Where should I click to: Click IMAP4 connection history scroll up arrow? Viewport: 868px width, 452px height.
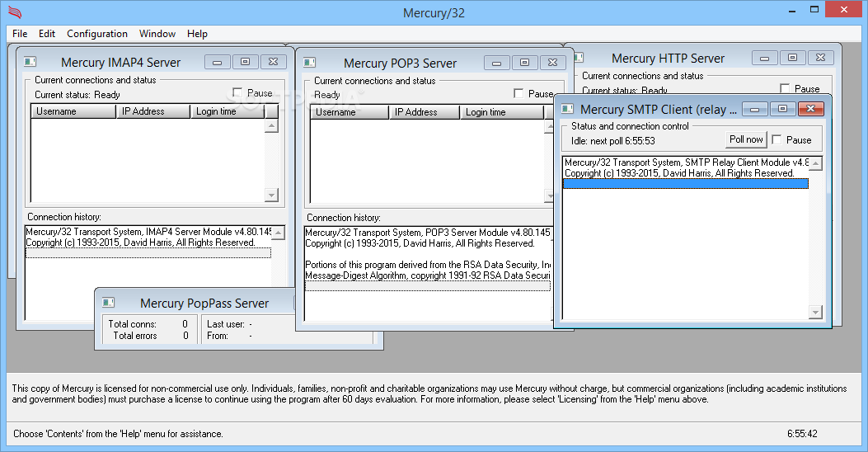(279, 233)
